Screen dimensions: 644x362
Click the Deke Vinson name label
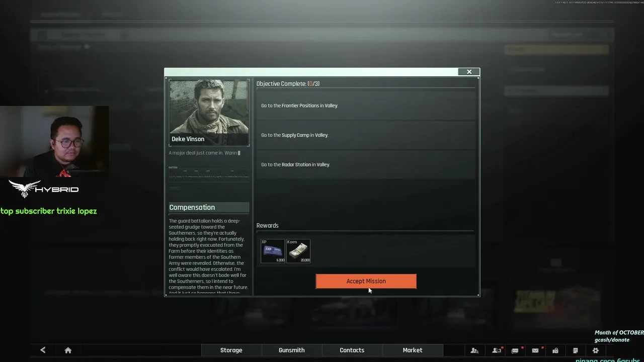188,139
